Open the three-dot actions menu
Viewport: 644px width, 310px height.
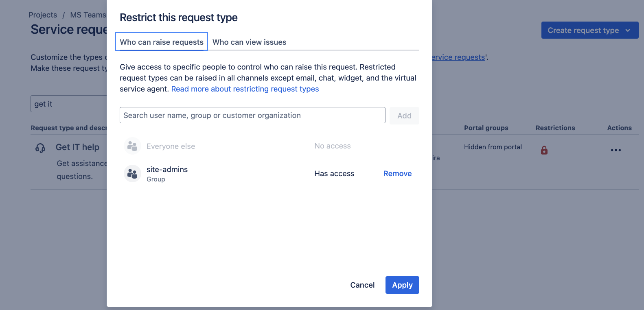coord(616,150)
